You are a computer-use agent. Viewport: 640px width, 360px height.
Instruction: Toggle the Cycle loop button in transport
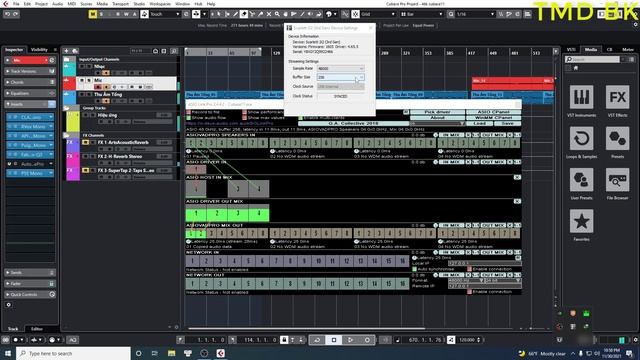pos(317,340)
